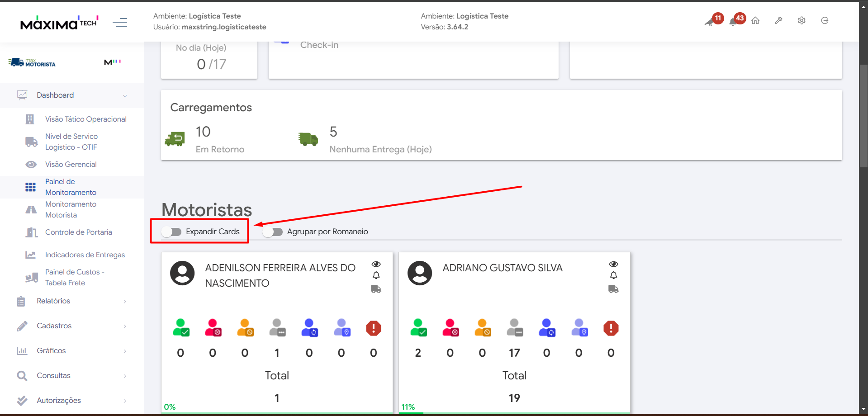Select Controle de Portaria in sidebar
The height and width of the screenshot is (416, 868).
(x=78, y=232)
